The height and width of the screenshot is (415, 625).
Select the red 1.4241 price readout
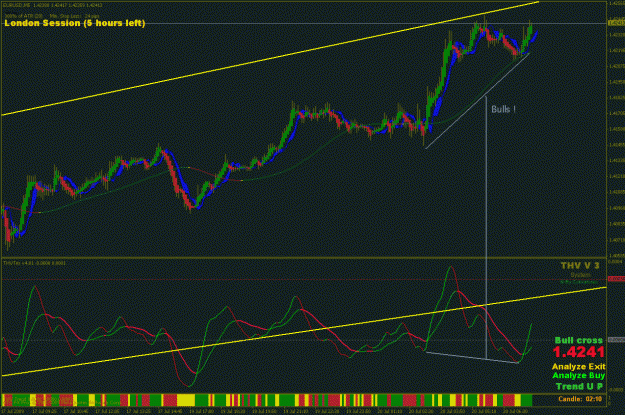click(x=579, y=352)
